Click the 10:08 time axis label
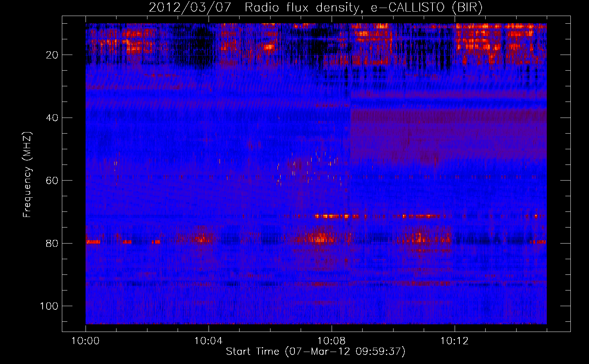The width and height of the screenshot is (589, 364). (331, 341)
